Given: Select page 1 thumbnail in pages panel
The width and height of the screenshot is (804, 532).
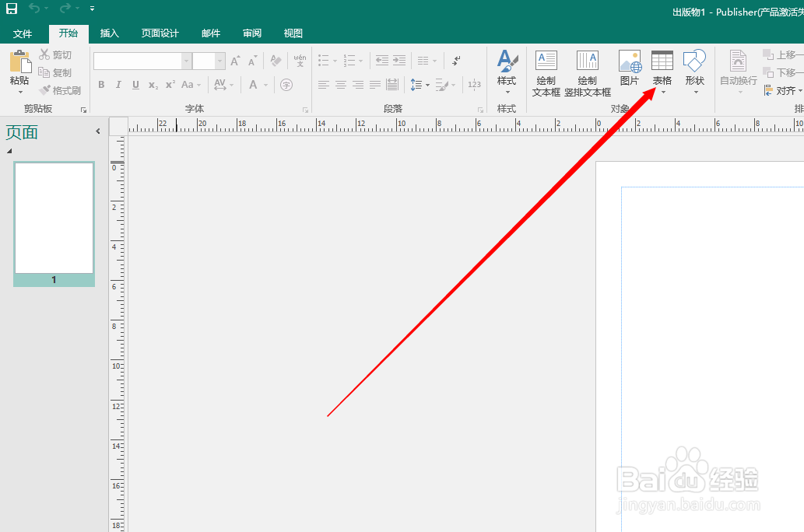Looking at the screenshot, I should (53, 219).
